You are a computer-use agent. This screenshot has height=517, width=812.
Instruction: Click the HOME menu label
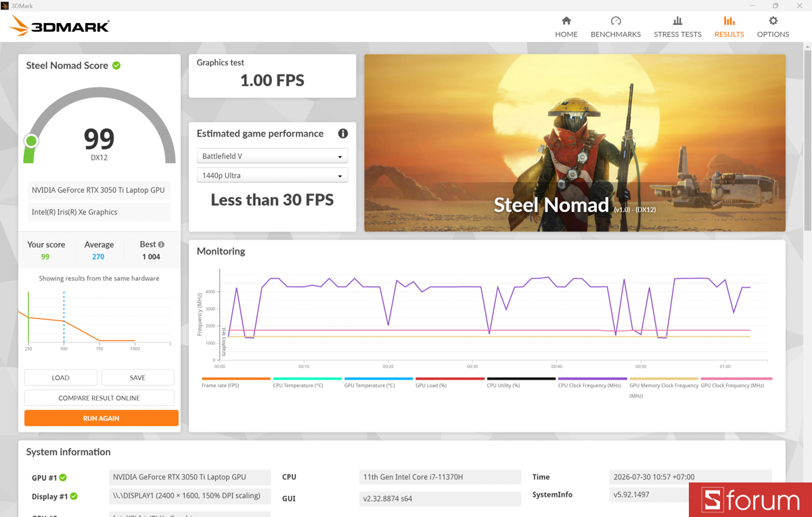(x=566, y=35)
